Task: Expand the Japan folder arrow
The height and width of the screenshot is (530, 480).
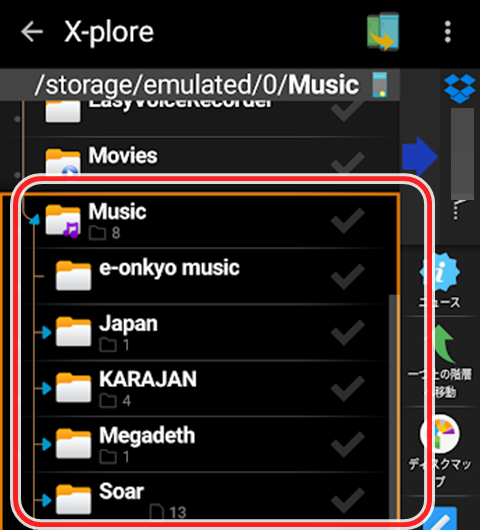Action: pyautogui.click(x=47, y=333)
